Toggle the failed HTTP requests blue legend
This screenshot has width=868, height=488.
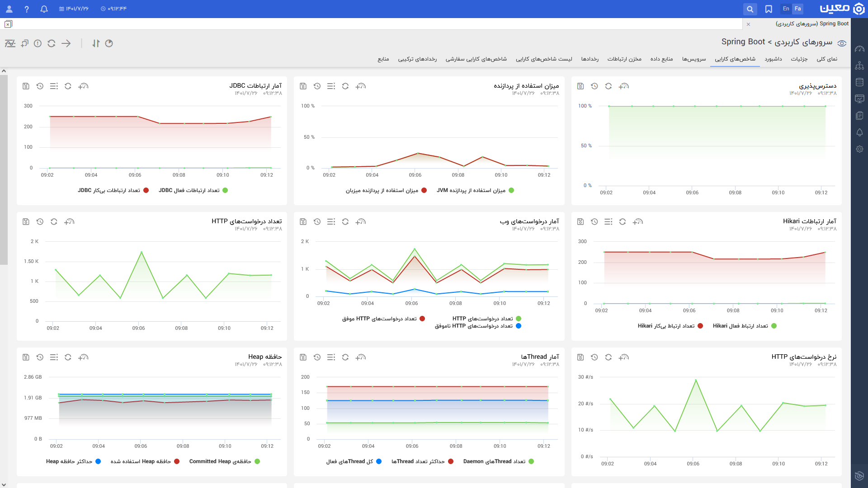[478, 326]
